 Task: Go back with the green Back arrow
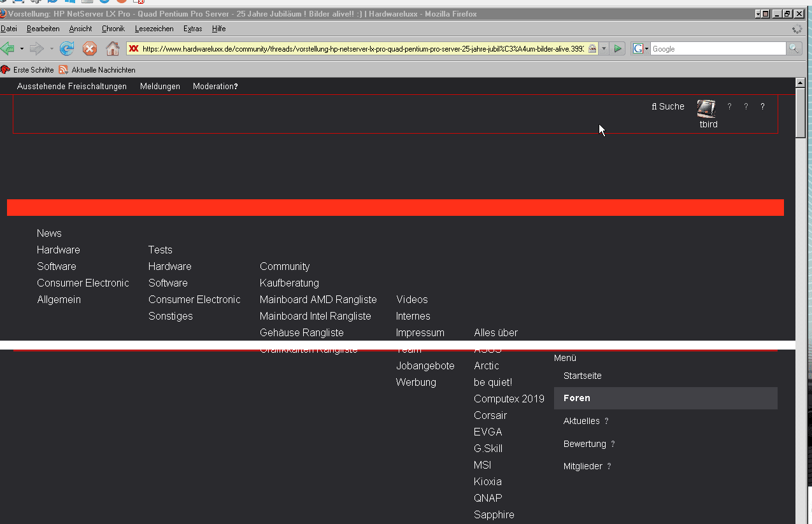click(7, 48)
